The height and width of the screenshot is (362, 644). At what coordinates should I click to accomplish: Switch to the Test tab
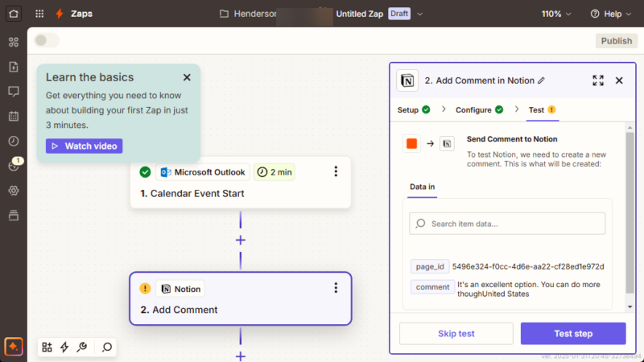542,110
